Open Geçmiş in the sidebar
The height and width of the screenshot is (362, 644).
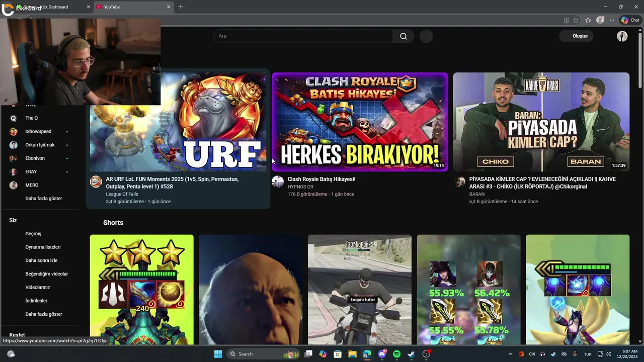click(33, 234)
